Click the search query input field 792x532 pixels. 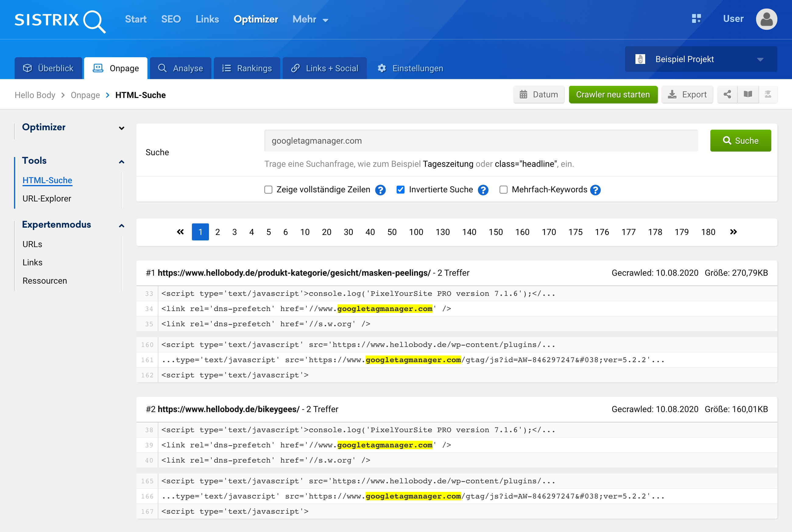(x=481, y=141)
